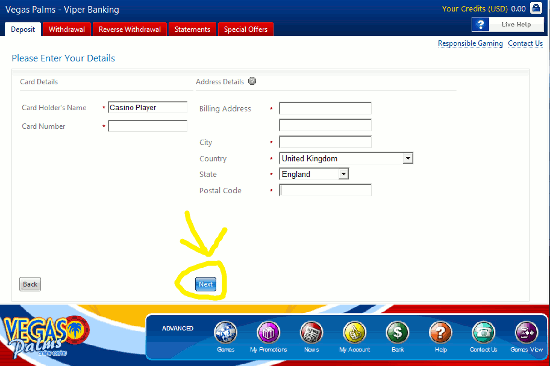The width and height of the screenshot is (550, 366).
Task: Click the Back button
Action: click(x=30, y=284)
